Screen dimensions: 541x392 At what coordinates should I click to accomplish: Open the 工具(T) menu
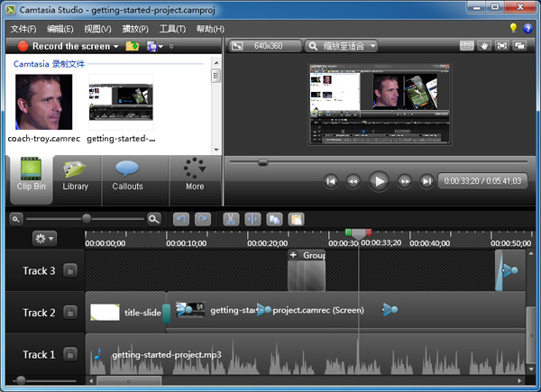pyautogui.click(x=172, y=29)
